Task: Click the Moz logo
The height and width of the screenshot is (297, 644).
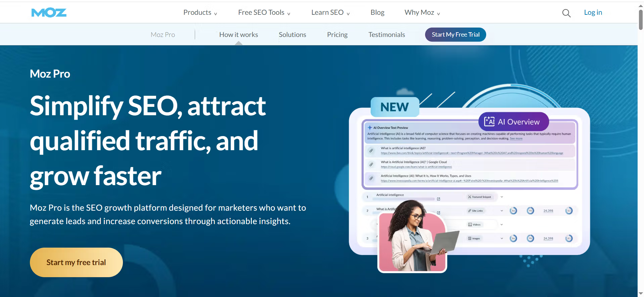Action: (49, 13)
